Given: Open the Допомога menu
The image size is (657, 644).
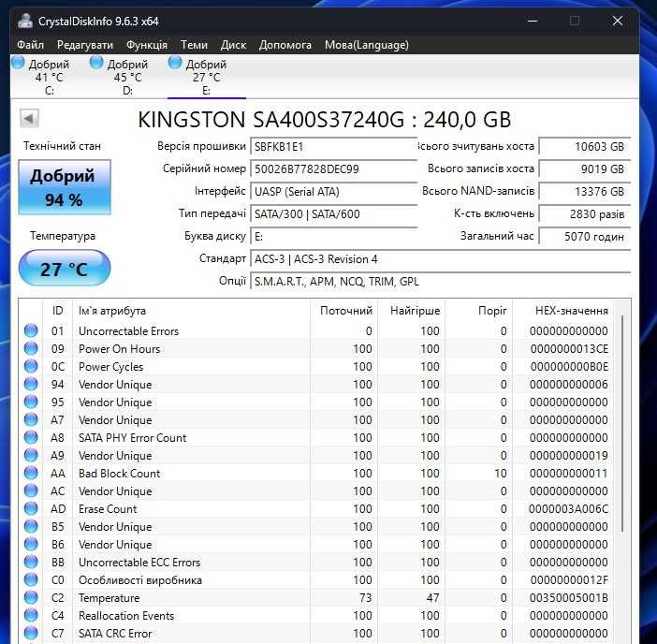Looking at the screenshot, I should [x=285, y=45].
